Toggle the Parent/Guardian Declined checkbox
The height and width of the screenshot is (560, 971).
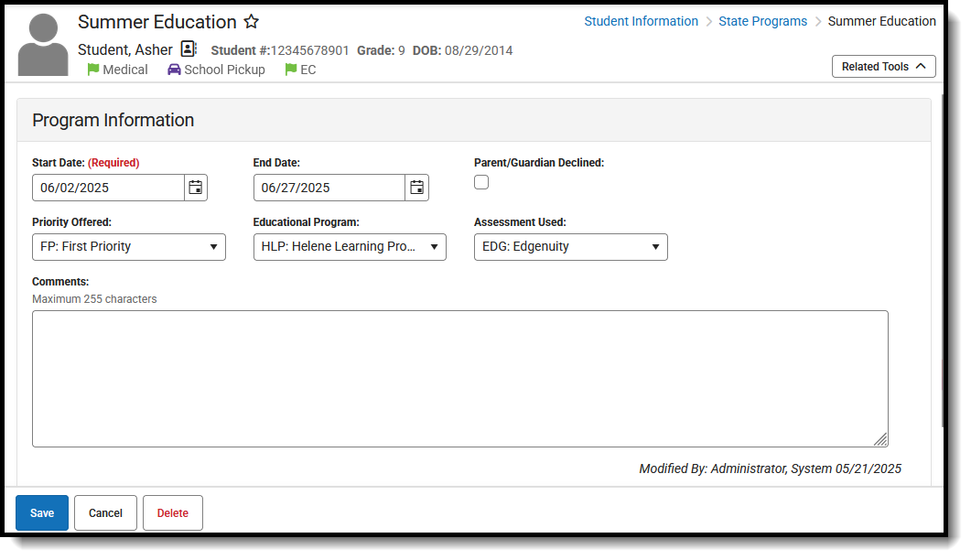[x=481, y=182]
